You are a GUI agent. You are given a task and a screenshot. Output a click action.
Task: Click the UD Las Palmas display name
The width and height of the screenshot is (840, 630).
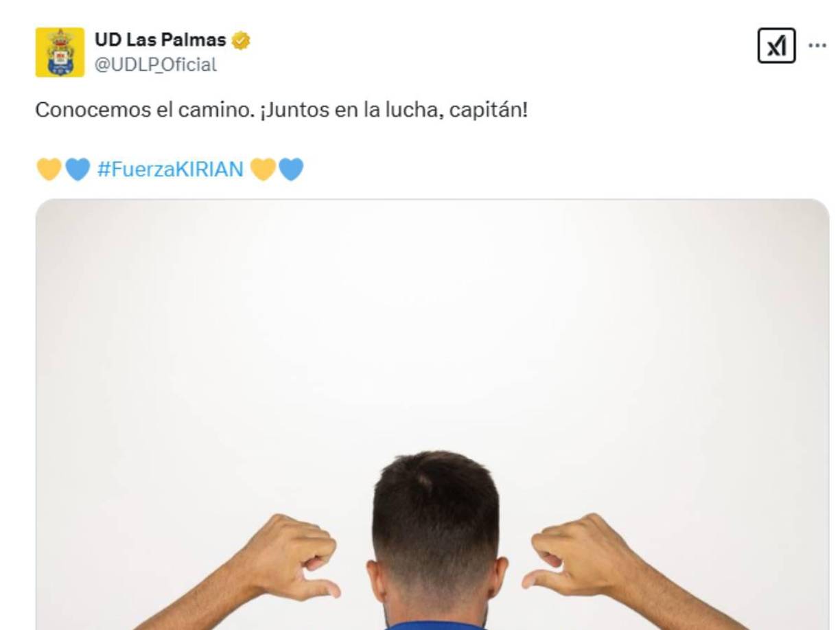coord(161,40)
